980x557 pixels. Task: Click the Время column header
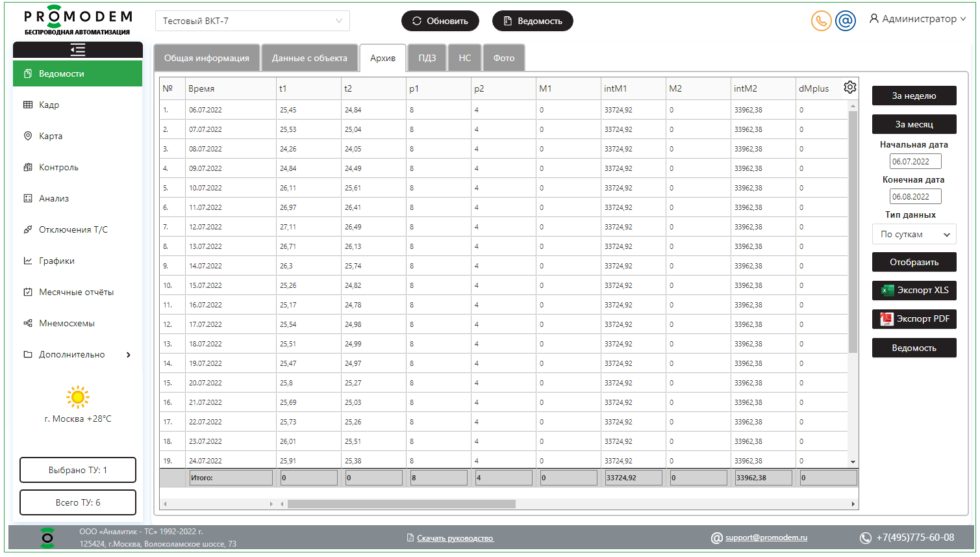click(231, 88)
